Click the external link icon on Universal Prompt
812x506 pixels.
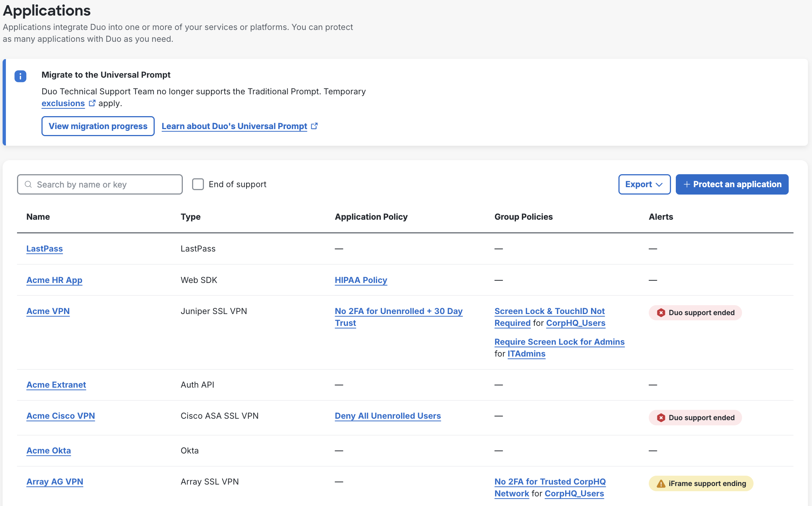(315, 126)
